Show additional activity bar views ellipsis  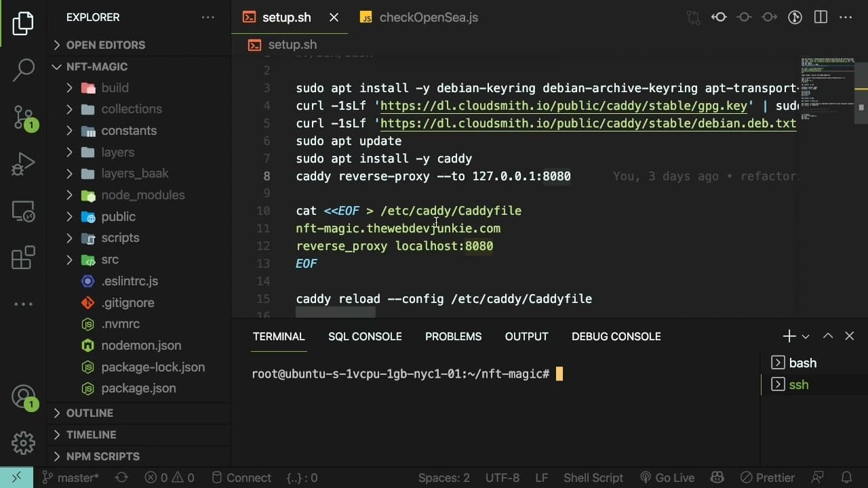(23, 304)
